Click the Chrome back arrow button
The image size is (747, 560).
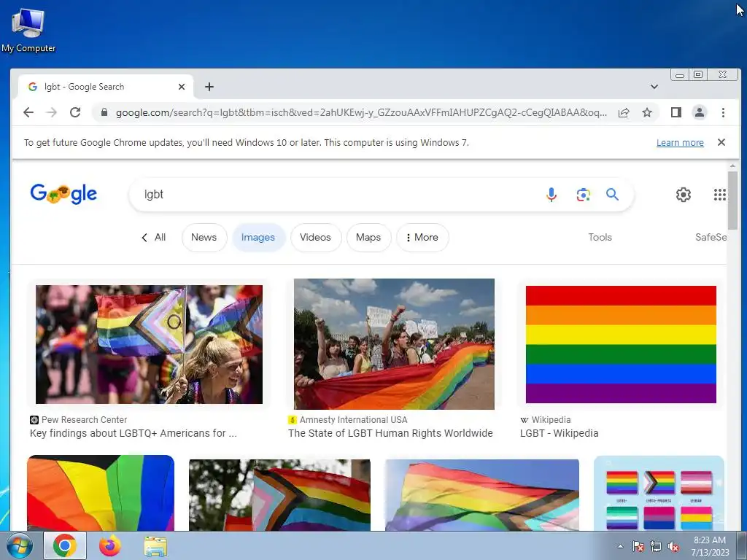tap(28, 112)
